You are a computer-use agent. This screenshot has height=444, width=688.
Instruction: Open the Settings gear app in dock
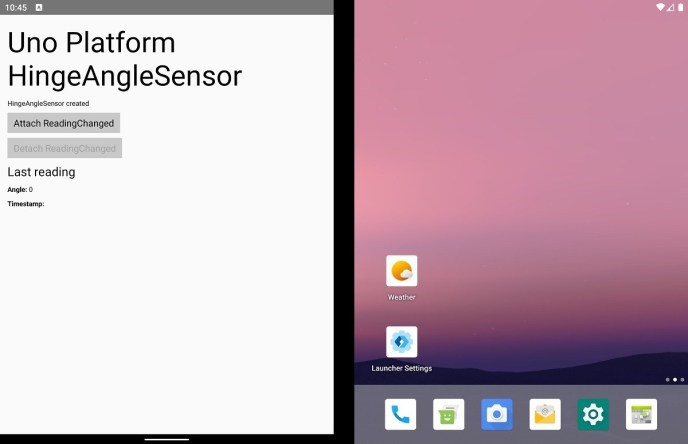click(x=593, y=414)
